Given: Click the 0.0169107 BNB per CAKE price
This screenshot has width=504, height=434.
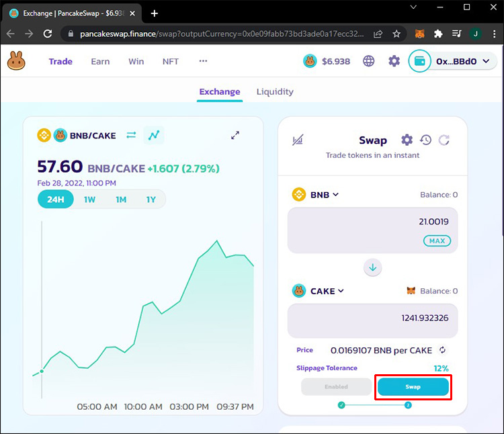Looking at the screenshot, I should click(381, 350).
